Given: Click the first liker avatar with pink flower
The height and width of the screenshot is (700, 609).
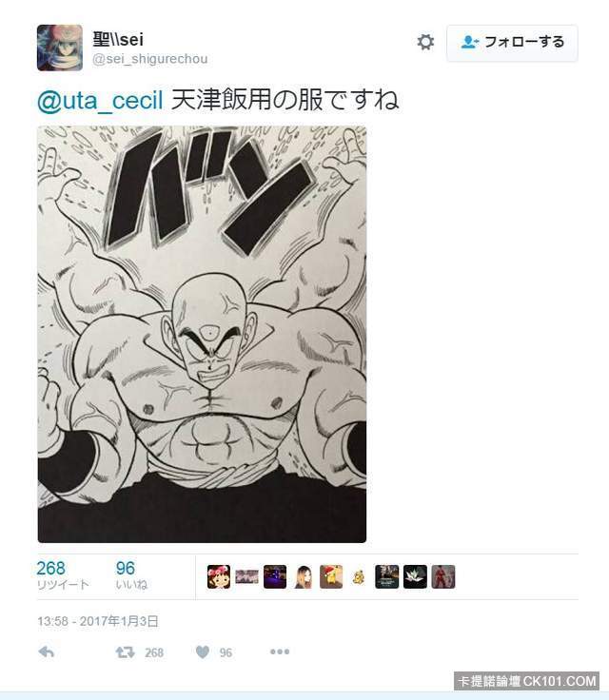Looking at the screenshot, I should click(219, 576).
